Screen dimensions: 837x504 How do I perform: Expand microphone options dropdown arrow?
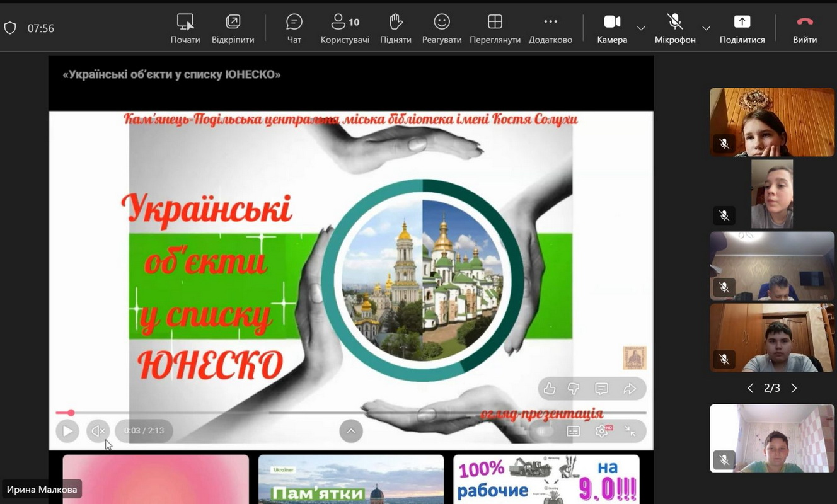(x=706, y=28)
